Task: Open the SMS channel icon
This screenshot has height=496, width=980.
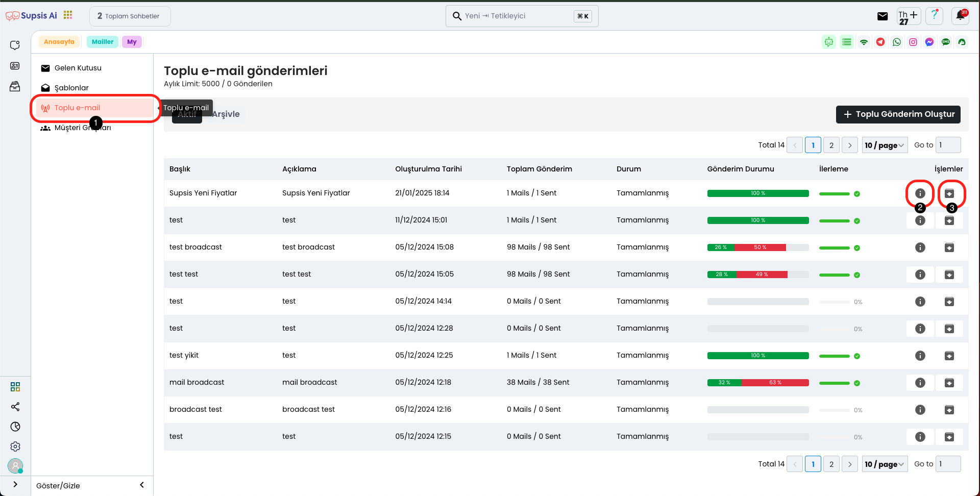Action: tap(946, 42)
